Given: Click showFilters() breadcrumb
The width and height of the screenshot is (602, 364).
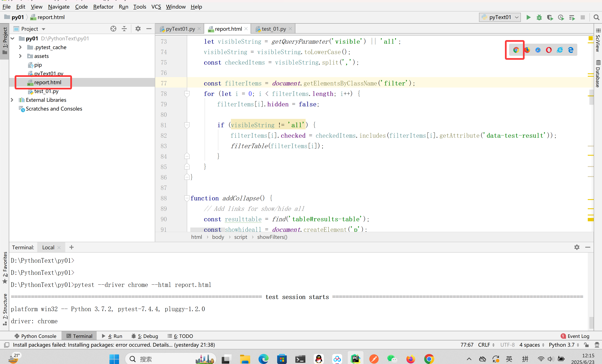Looking at the screenshot, I should [272, 237].
